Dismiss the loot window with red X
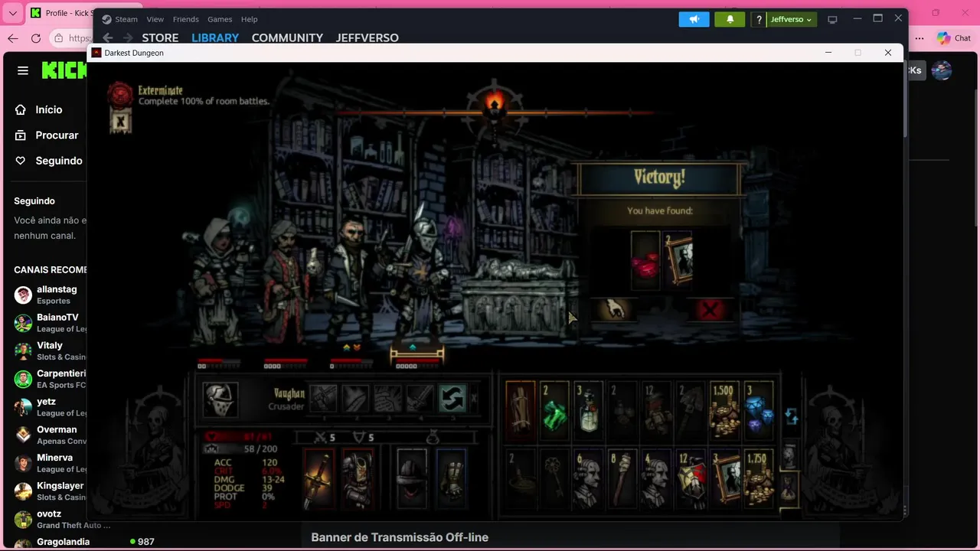The image size is (980, 551). tap(710, 309)
